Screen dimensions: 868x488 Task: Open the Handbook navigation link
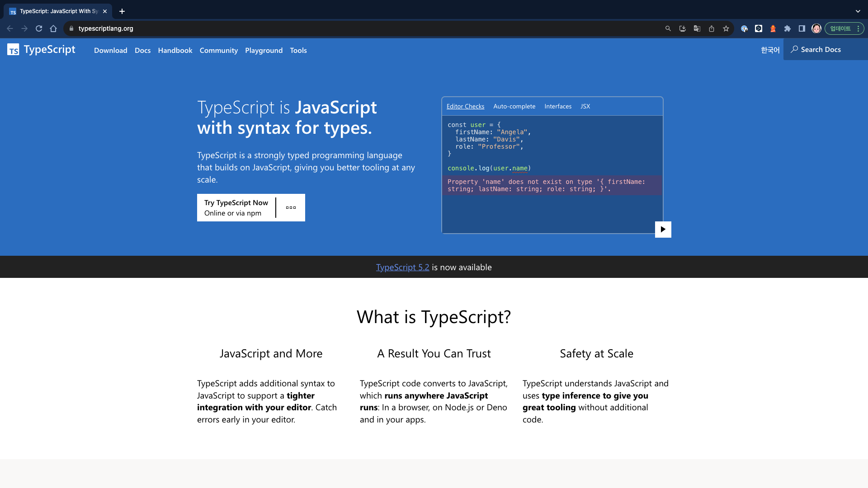click(x=175, y=50)
